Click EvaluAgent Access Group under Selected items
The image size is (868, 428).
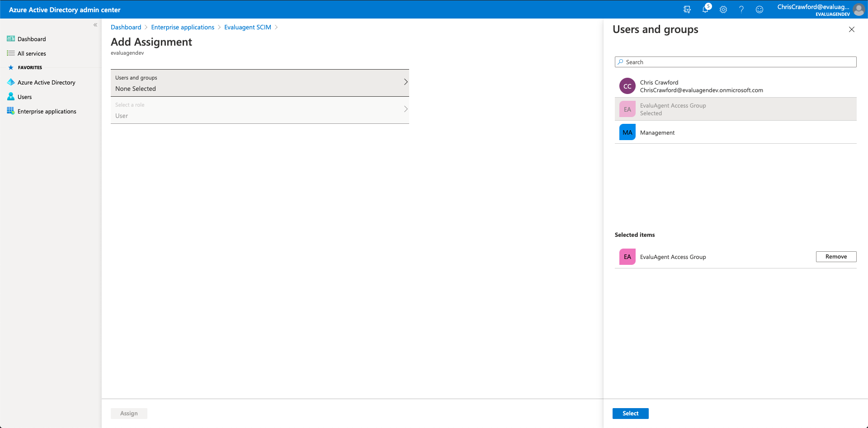(x=673, y=257)
